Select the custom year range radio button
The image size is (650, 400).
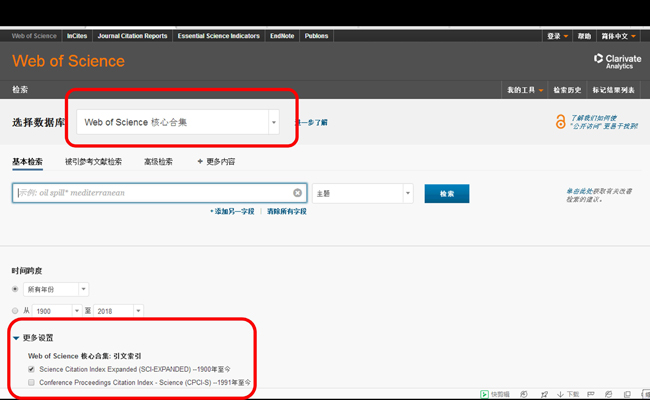(16, 312)
